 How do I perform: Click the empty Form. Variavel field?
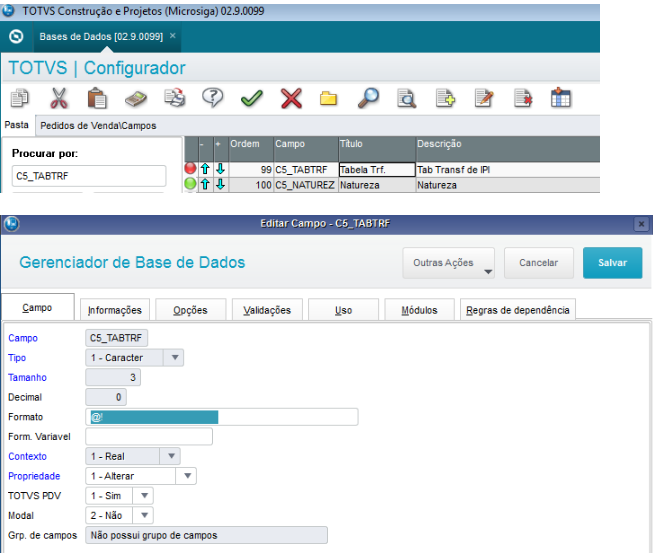[149, 436]
